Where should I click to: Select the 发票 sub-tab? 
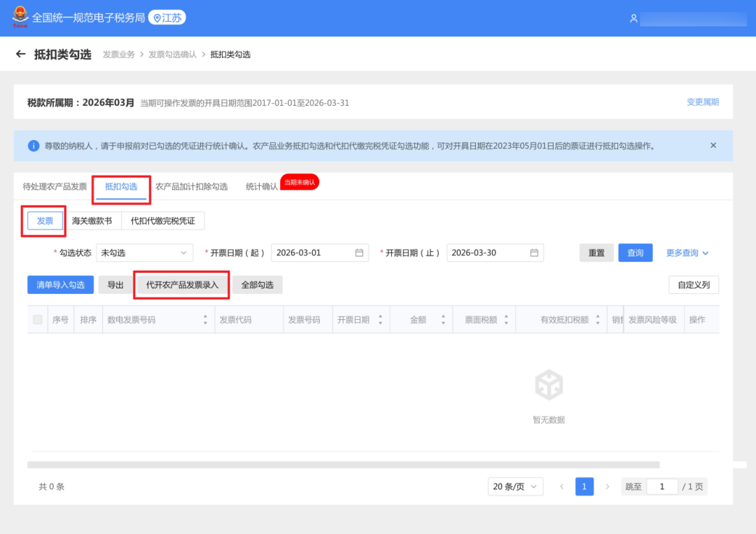click(45, 220)
